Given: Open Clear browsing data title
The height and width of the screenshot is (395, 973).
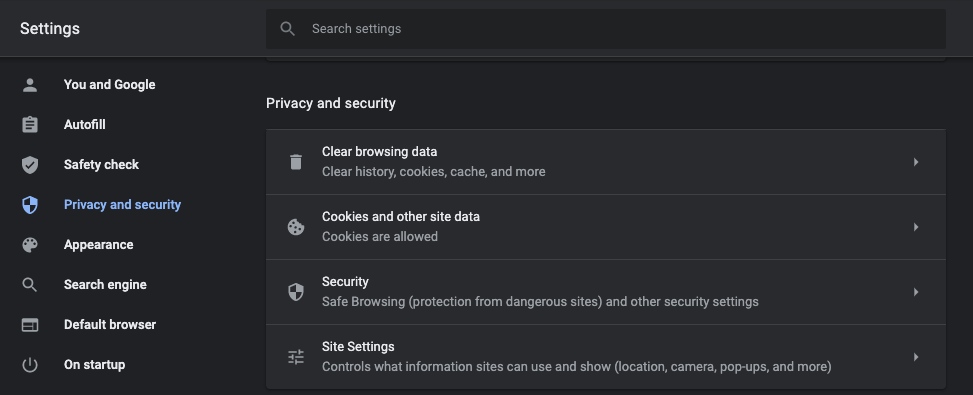Looking at the screenshot, I should click(x=379, y=152).
